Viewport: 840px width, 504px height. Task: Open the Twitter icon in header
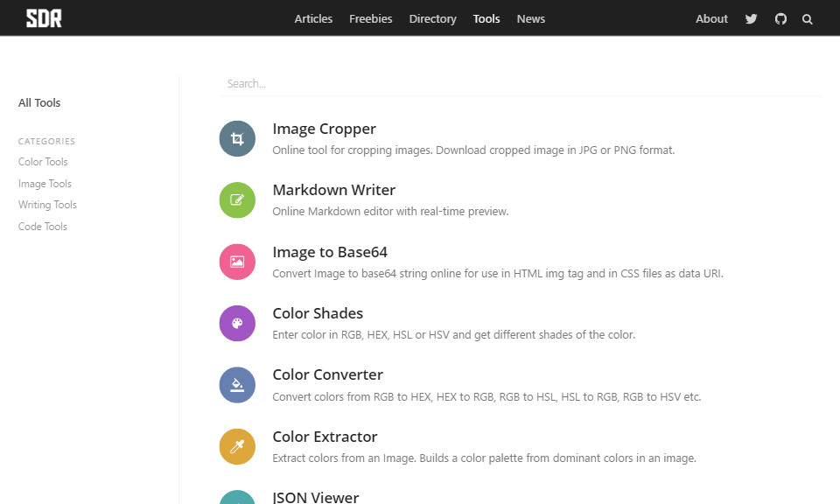(751, 18)
